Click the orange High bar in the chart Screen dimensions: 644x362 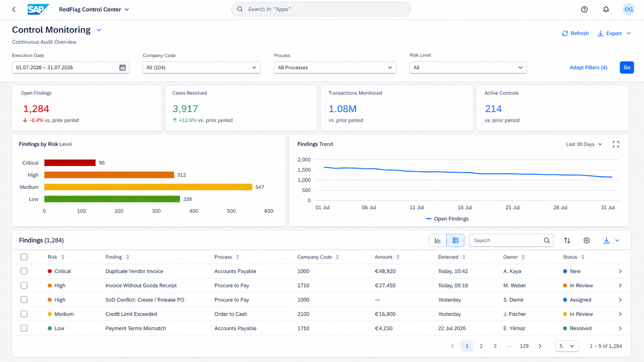(x=109, y=175)
